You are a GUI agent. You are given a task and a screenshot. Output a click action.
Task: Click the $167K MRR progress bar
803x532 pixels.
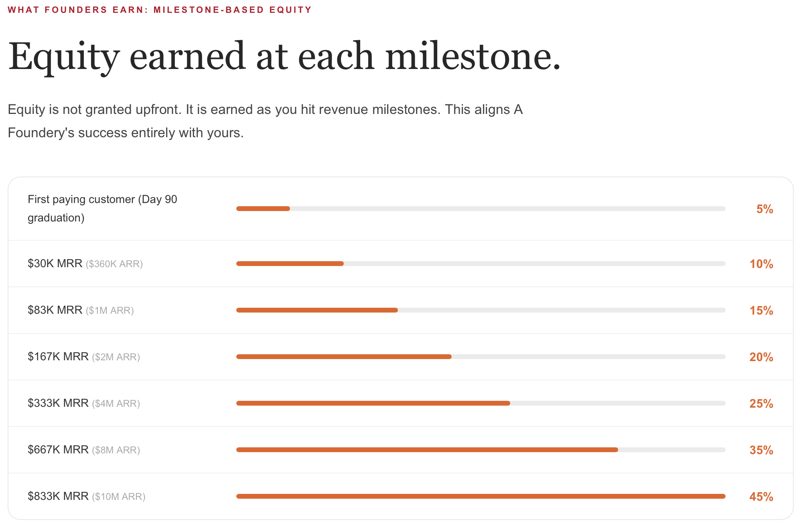click(481, 357)
